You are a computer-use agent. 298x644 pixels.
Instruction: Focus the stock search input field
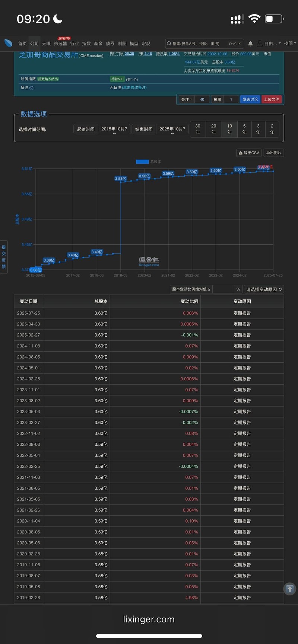205,44
